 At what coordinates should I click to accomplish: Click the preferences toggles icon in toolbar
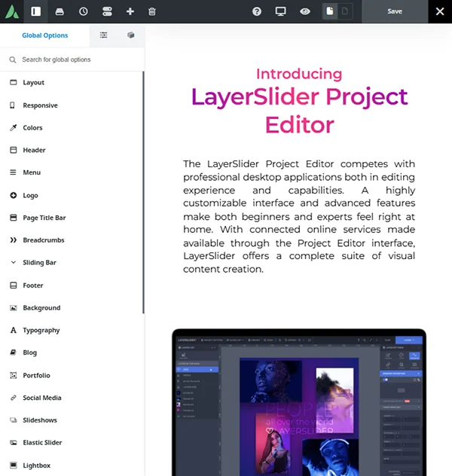point(106,11)
